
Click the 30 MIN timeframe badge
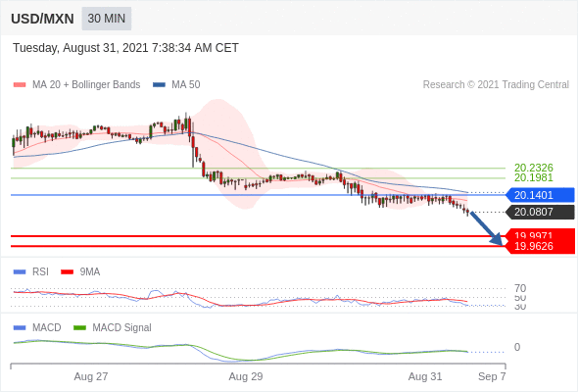click(107, 19)
